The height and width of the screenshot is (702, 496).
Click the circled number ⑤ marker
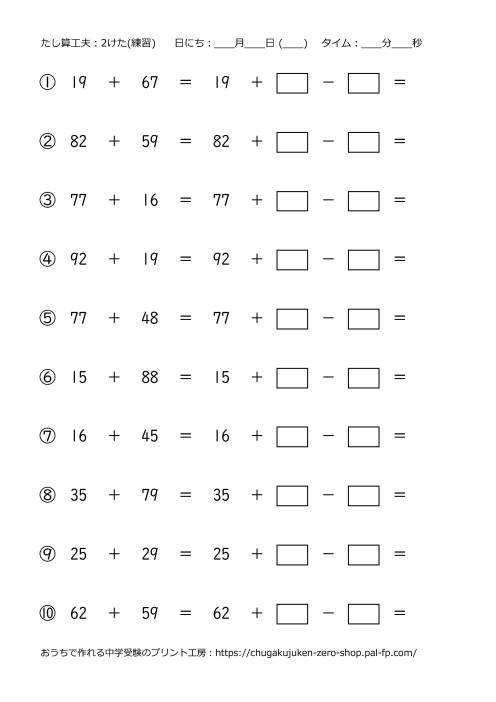[x=47, y=318]
